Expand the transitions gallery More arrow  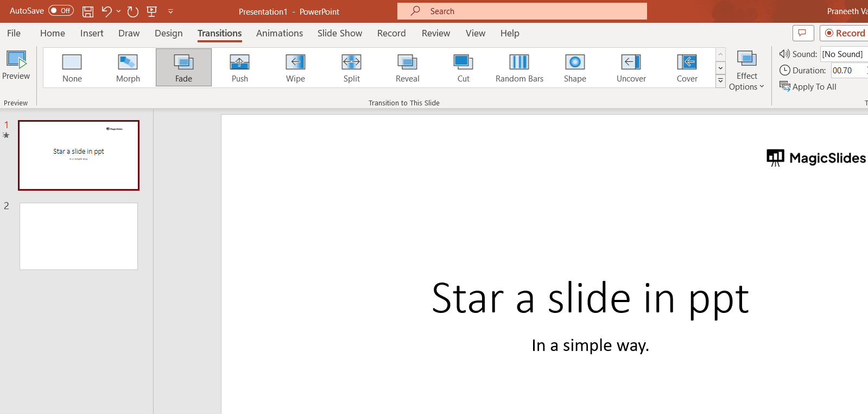point(720,81)
